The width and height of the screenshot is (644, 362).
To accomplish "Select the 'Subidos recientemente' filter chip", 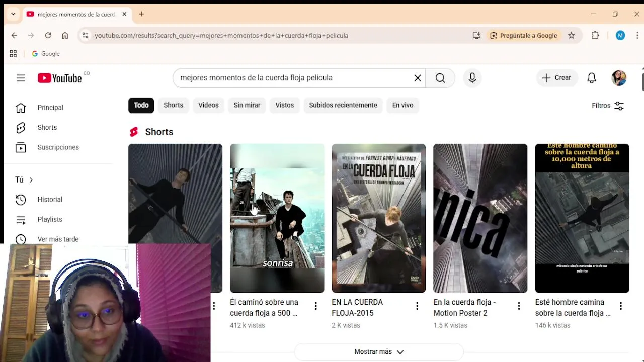I will 343,105.
